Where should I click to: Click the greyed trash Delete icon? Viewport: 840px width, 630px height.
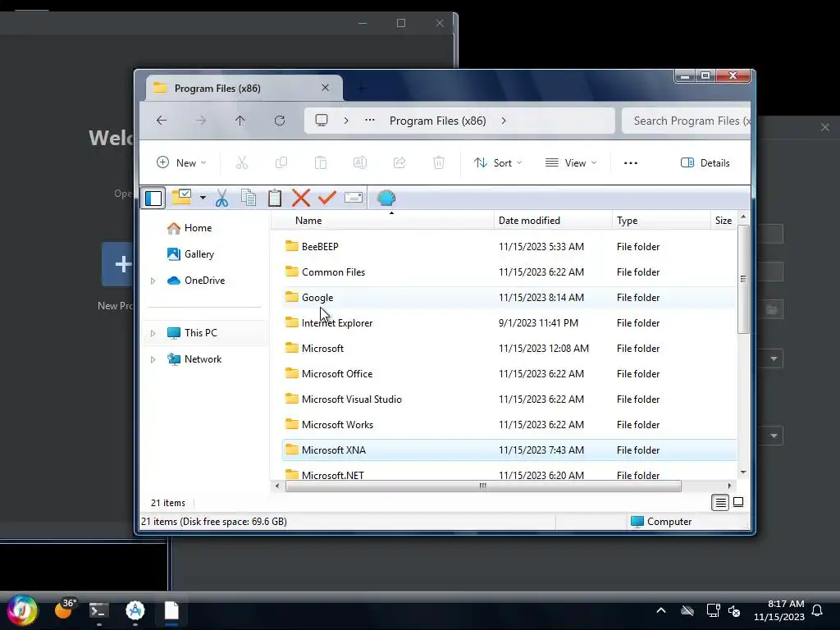pos(439,163)
